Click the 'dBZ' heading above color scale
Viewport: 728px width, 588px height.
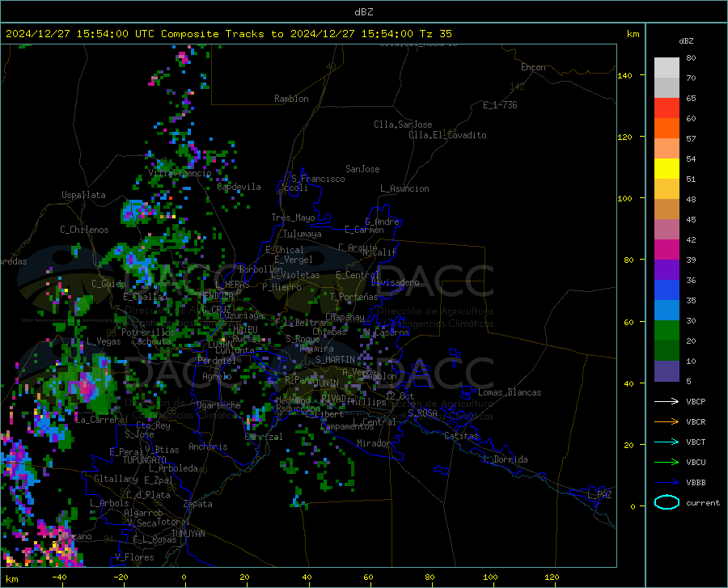coord(686,40)
